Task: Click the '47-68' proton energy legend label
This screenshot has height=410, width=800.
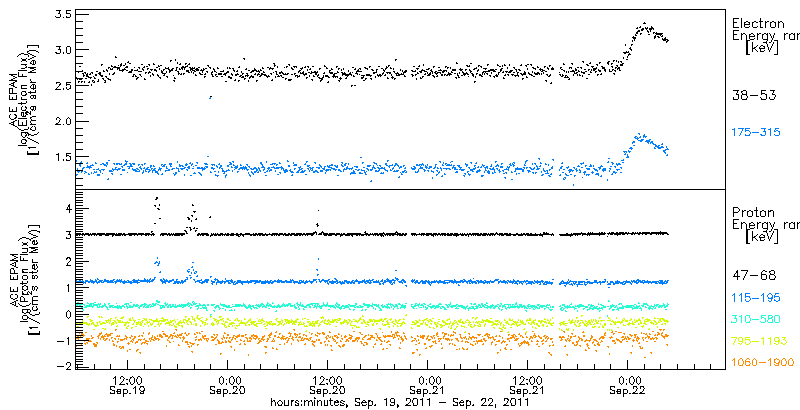Action: 754,276
